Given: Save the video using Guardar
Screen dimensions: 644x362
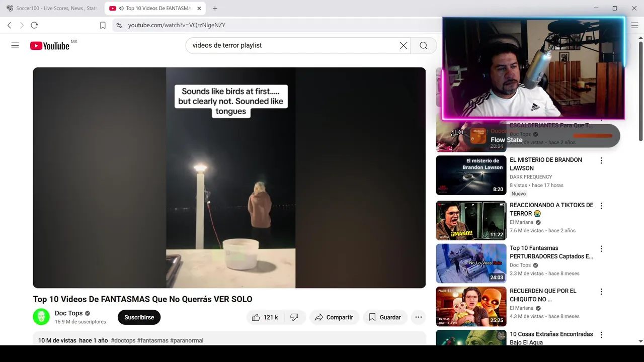Looking at the screenshot, I should [x=385, y=317].
